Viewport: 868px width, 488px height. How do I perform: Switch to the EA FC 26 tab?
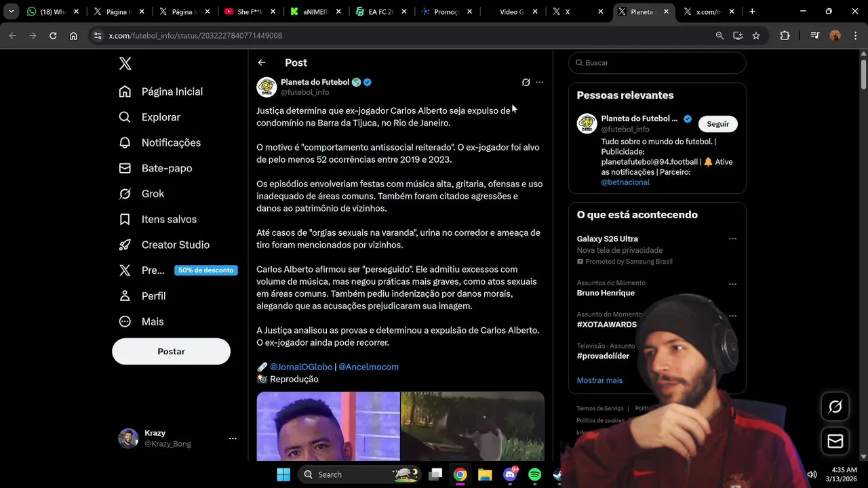pyautogui.click(x=380, y=12)
